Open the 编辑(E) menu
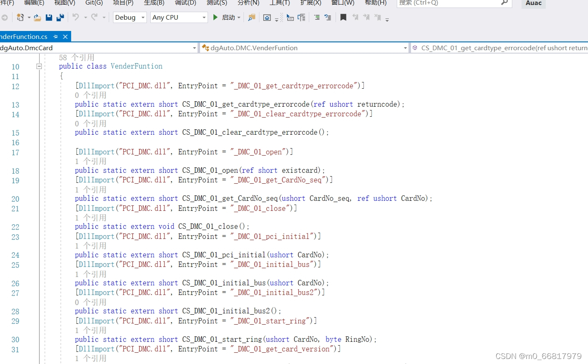Image resolution: width=588 pixels, height=364 pixels. 34,3
